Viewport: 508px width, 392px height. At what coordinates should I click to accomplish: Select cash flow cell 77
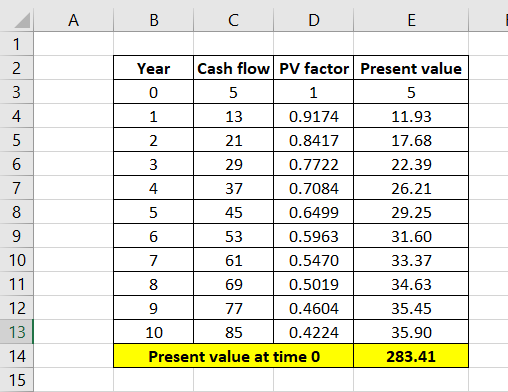tap(233, 308)
